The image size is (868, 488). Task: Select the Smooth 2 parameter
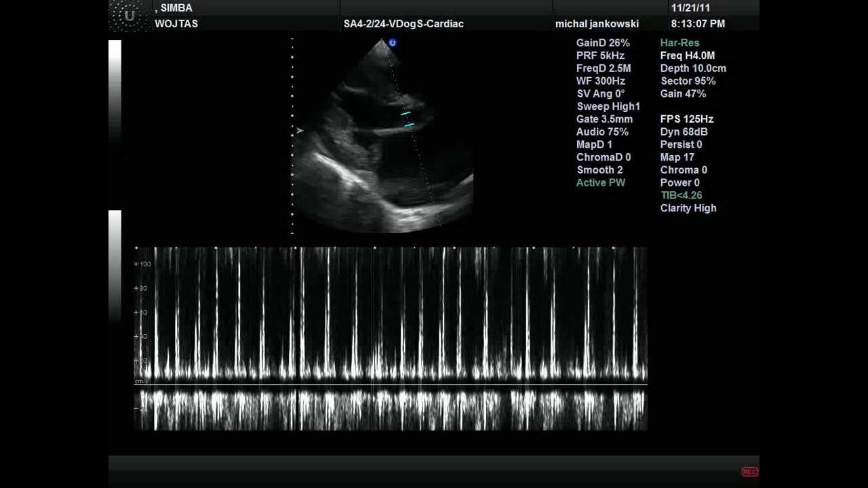coord(599,170)
